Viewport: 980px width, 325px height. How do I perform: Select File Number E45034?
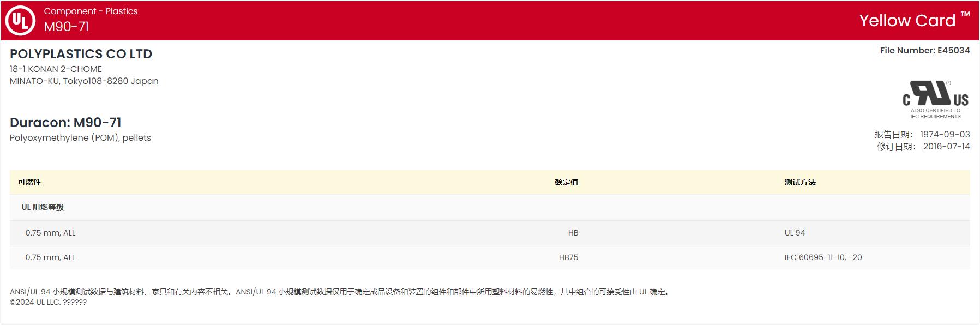[x=925, y=51]
